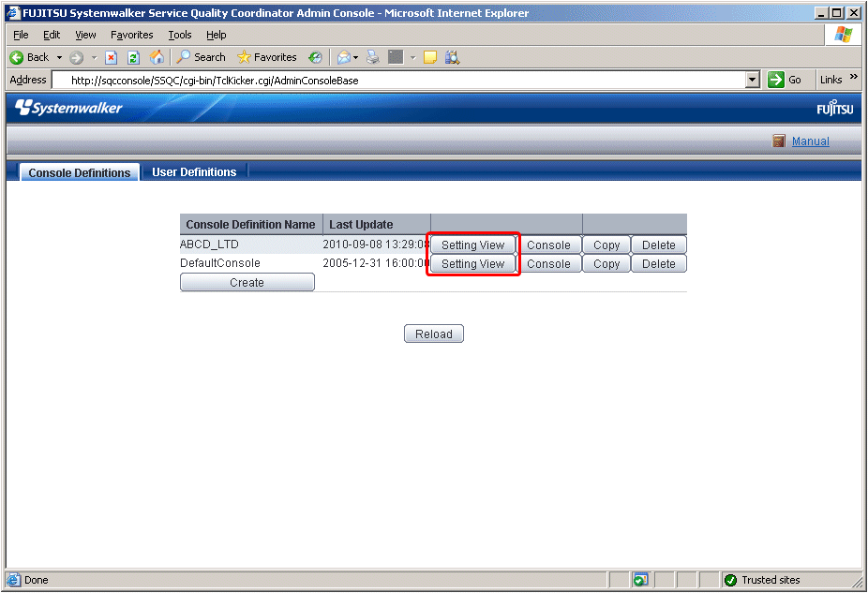Image resolution: width=868 pixels, height=593 pixels.
Task: Expand the Links toolbar chevron
Action: pos(854,77)
